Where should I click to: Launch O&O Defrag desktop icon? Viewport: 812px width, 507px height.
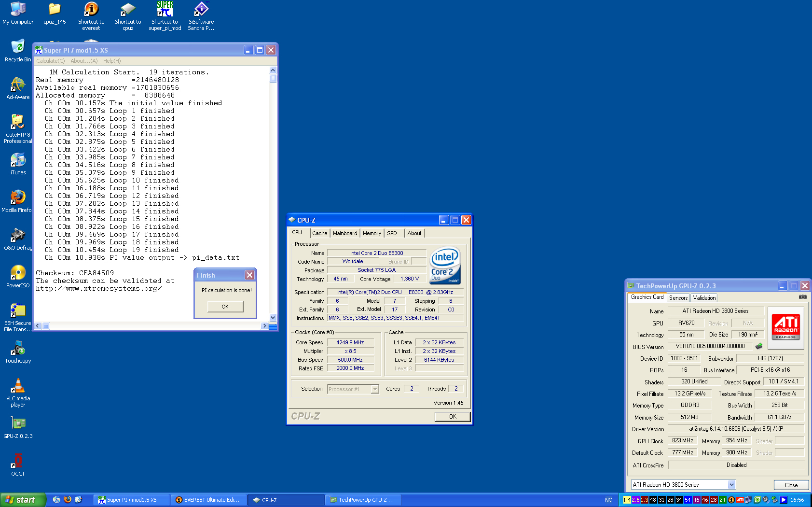(18, 239)
